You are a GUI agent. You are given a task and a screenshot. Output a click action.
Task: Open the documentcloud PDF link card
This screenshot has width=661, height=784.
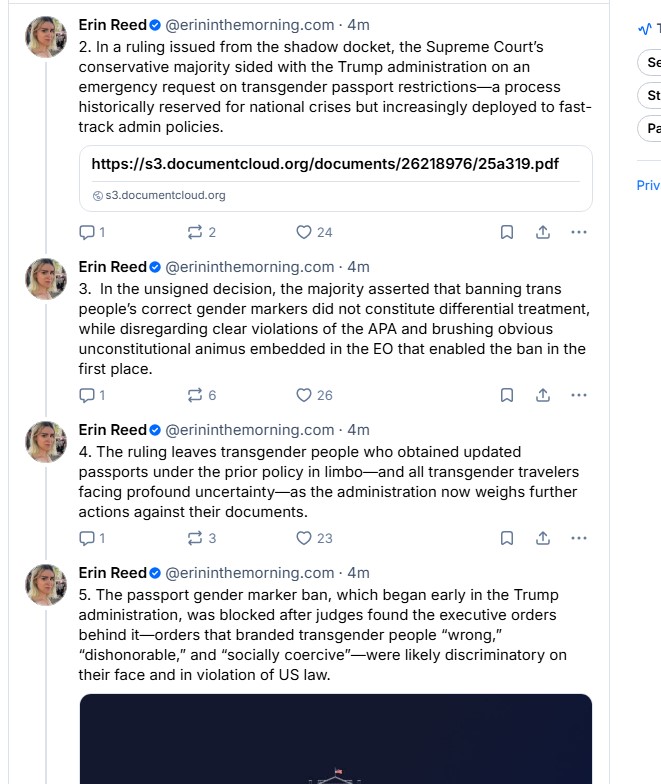click(x=335, y=178)
